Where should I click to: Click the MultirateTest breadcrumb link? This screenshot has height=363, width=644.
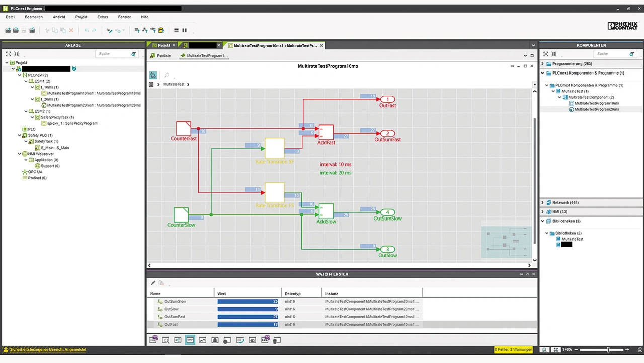[x=174, y=84]
